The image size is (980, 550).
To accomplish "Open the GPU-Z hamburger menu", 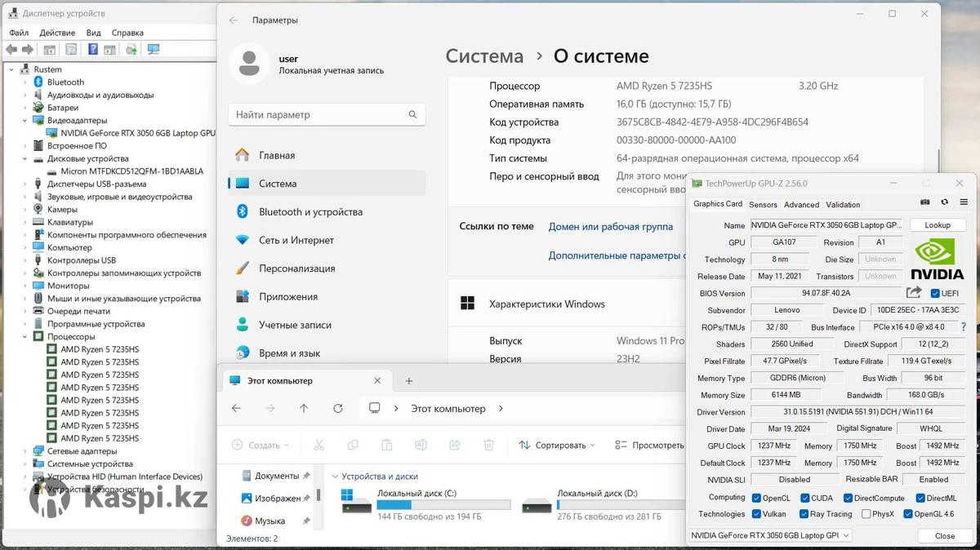I will pos(964,202).
